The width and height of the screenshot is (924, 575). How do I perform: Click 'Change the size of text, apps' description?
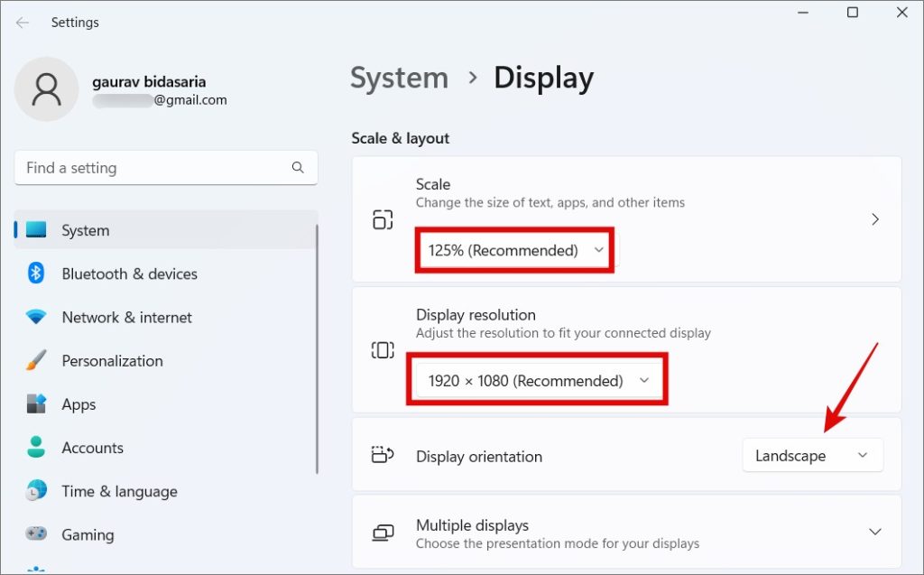pos(550,202)
